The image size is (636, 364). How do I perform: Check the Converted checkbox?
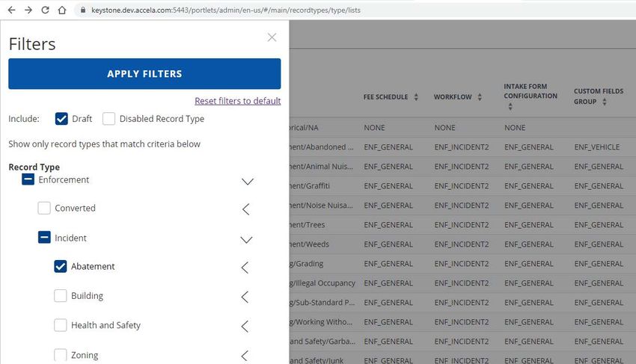44,208
